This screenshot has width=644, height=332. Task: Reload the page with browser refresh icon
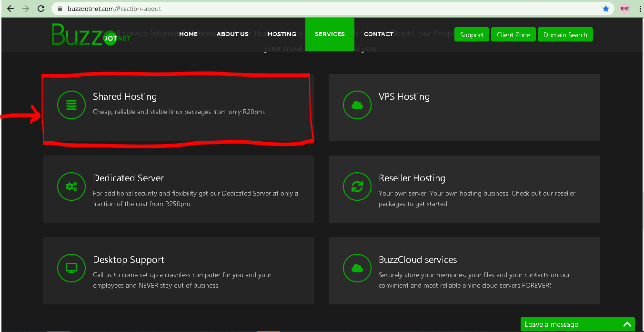coord(41,9)
